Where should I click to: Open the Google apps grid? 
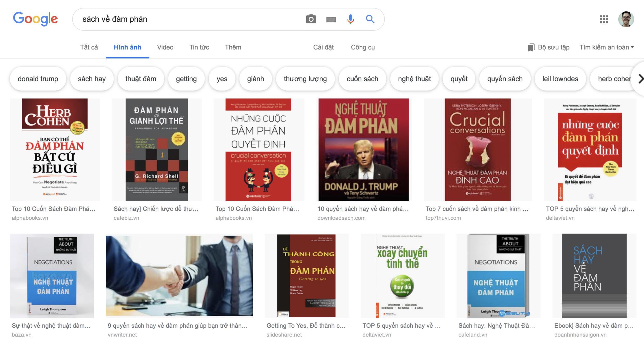pyautogui.click(x=604, y=19)
